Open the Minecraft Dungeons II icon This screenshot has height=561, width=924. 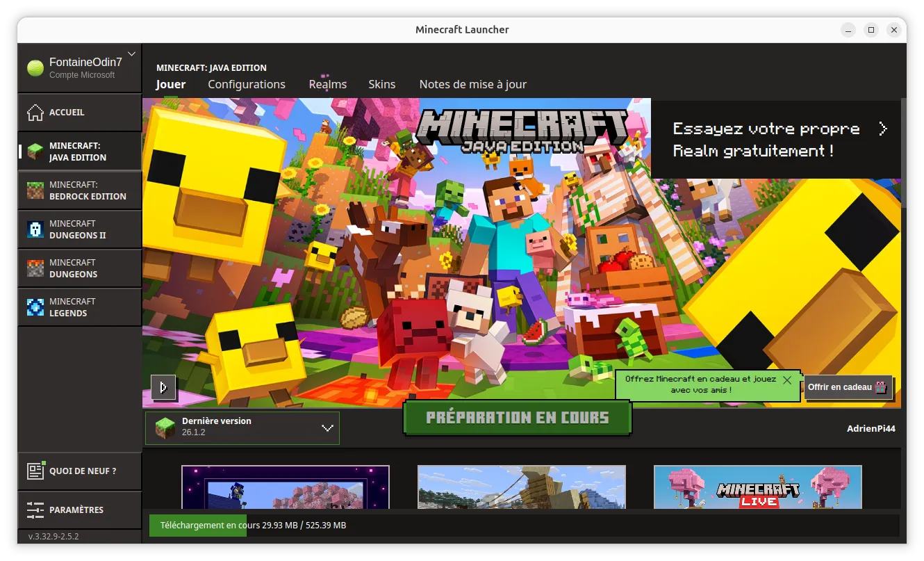click(x=35, y=229)
